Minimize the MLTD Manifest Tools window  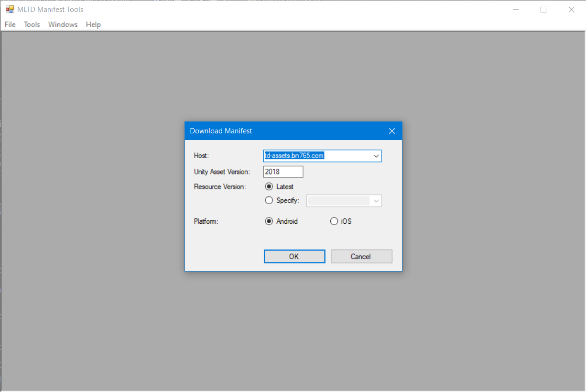516,10
